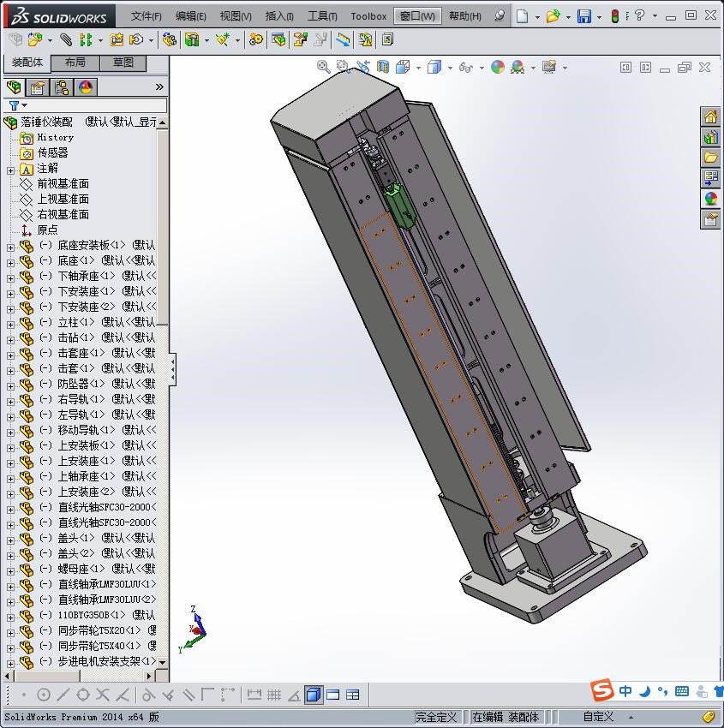Open the Hide/Show Items glasses dropdown arrow
Viewport: 724px width, 728px height.
click(x=482, y=68)
